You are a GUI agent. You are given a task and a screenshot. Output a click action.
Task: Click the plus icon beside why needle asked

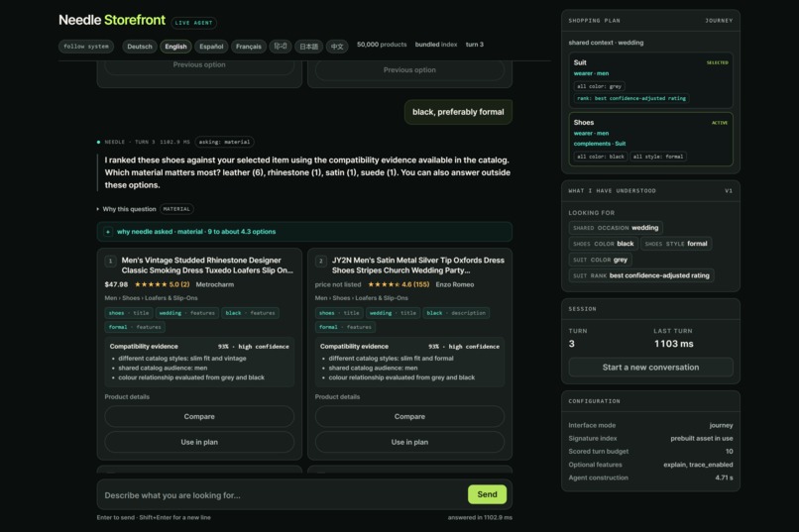pyautogui.click(x=108, y=232)
